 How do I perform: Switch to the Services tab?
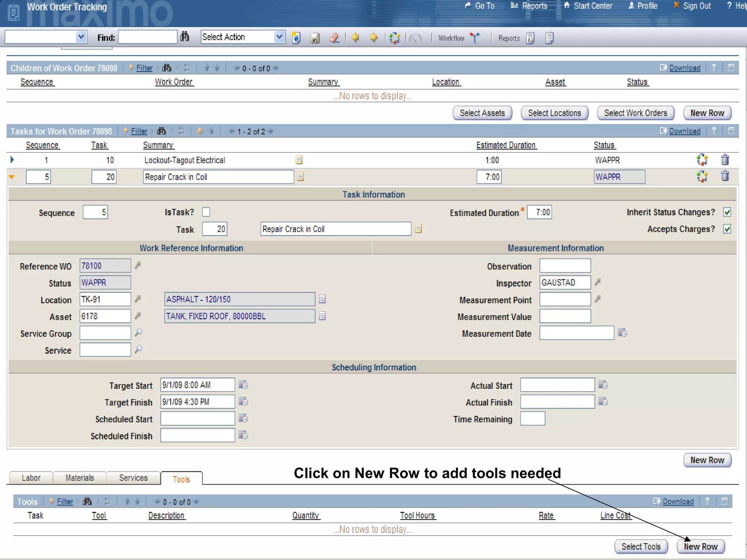tap(133, 478)
